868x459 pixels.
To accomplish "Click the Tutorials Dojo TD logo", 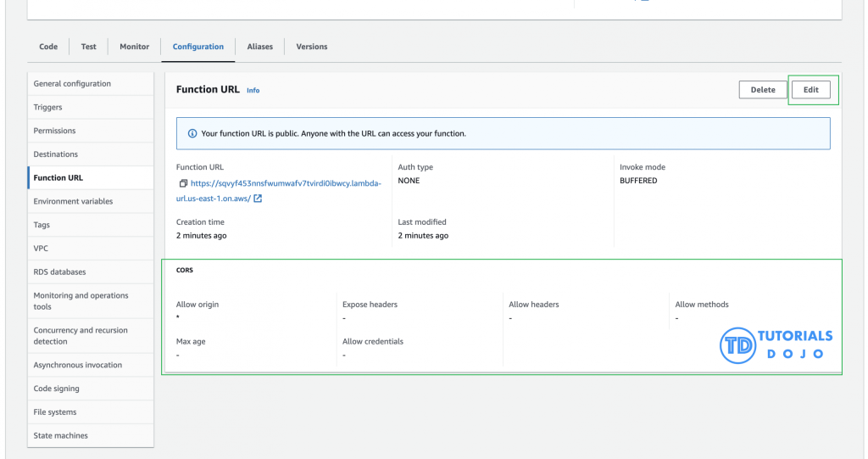I will tap(737, 344).
